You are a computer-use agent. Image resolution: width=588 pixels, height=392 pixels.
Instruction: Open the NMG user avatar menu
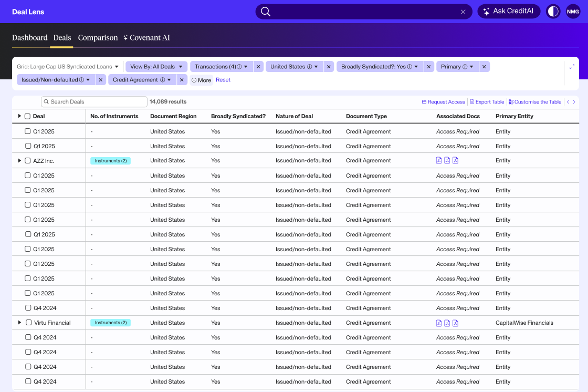point(573,12)
